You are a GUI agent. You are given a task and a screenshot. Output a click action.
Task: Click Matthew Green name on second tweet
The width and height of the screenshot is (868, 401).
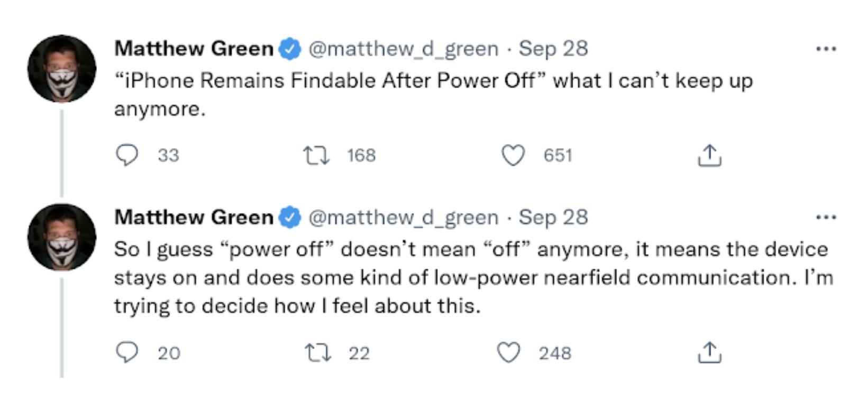point(194,217)
